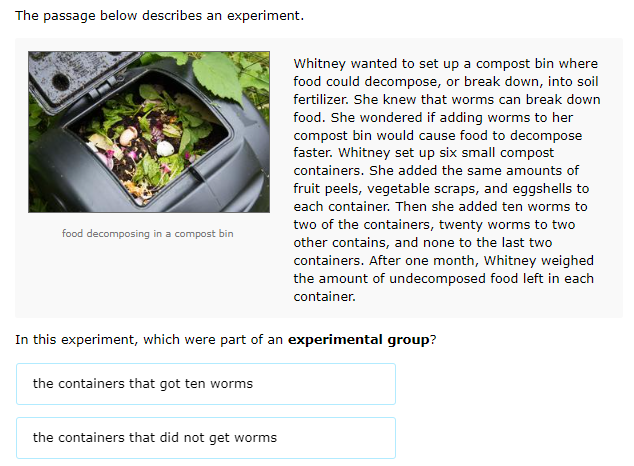
Task: Click the sentence "The passage below describes an experiment."
Action: click(x=159, y=16)
